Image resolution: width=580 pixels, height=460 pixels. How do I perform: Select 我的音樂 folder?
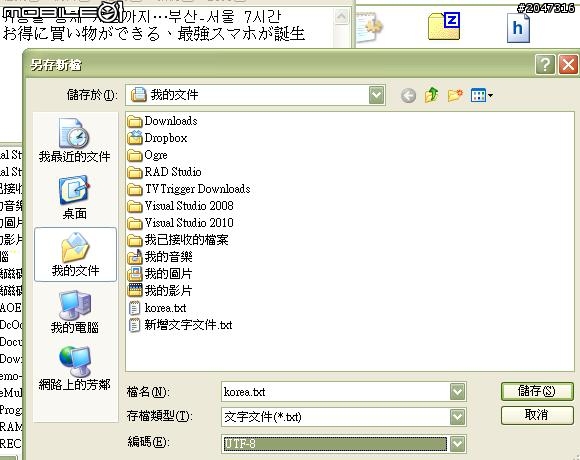(160, 257)
